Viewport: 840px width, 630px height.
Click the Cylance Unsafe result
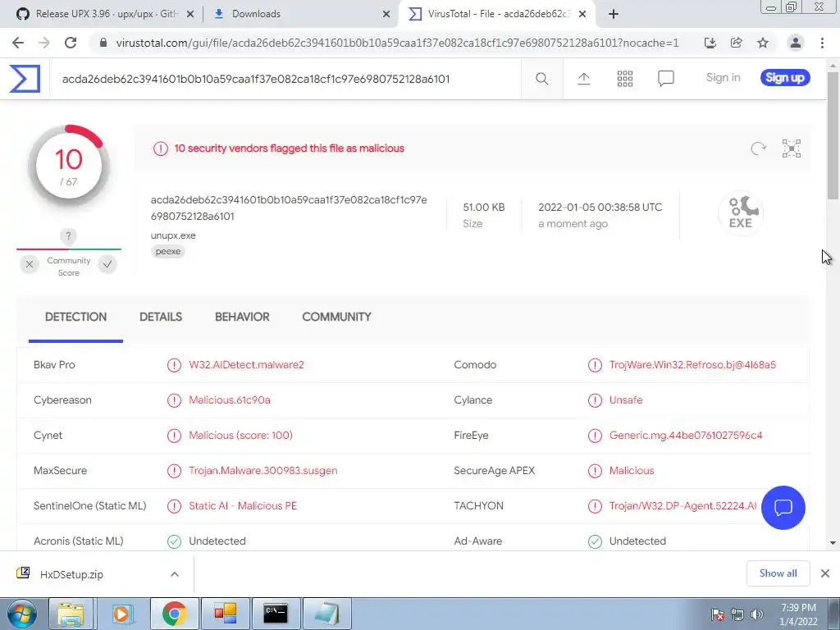pyautogui.click(x=626, y=400)
